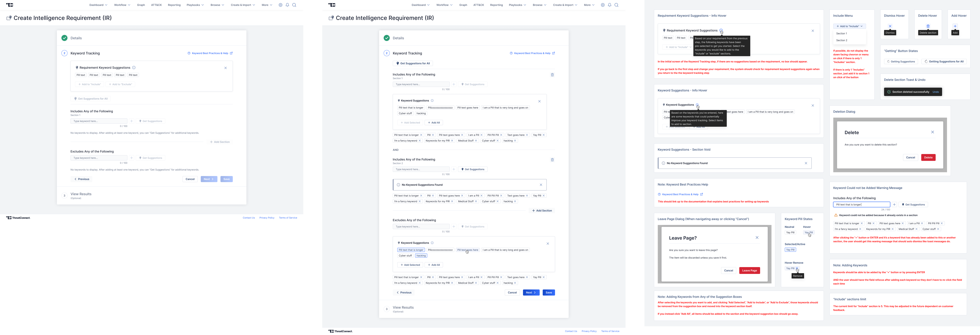The image size is (980, 335).
Task: Click the red Leave Page button
Action: pos(750,271)
